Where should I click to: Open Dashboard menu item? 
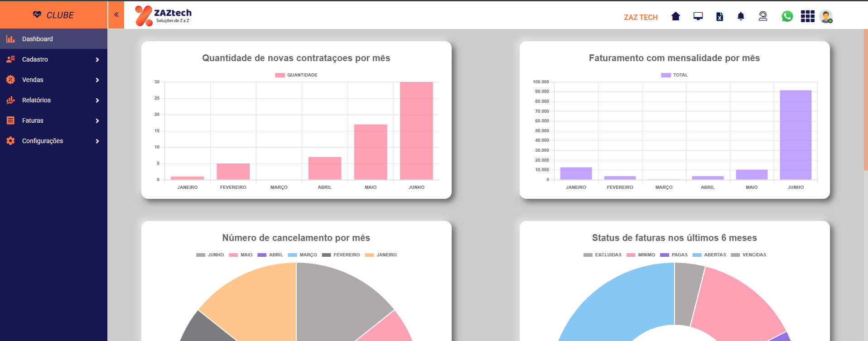pos(53,39)
